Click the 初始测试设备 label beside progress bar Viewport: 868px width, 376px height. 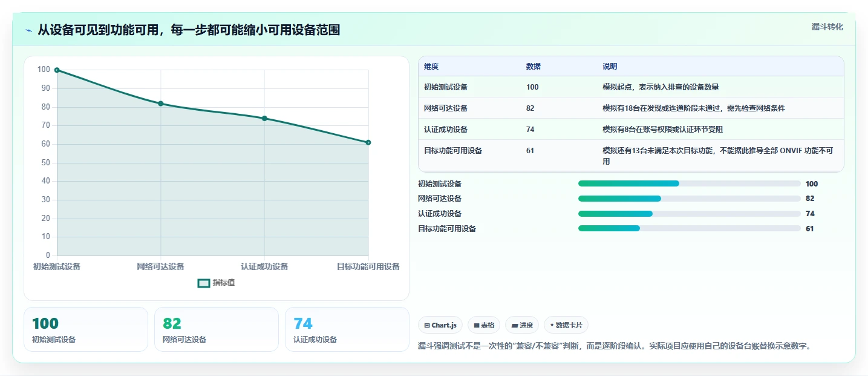point(440,183)
